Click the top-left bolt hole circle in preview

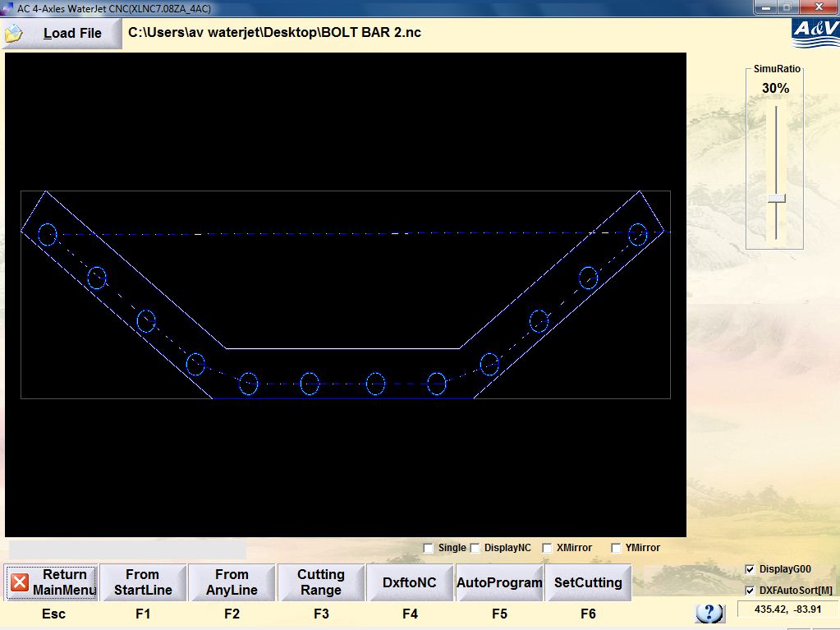click(48, 235)
